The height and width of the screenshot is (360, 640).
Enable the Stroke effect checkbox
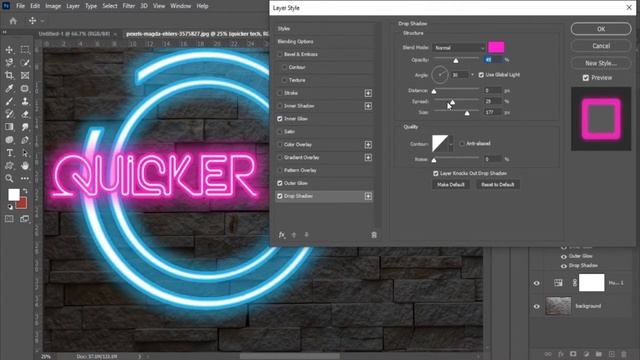coord(280,93)
